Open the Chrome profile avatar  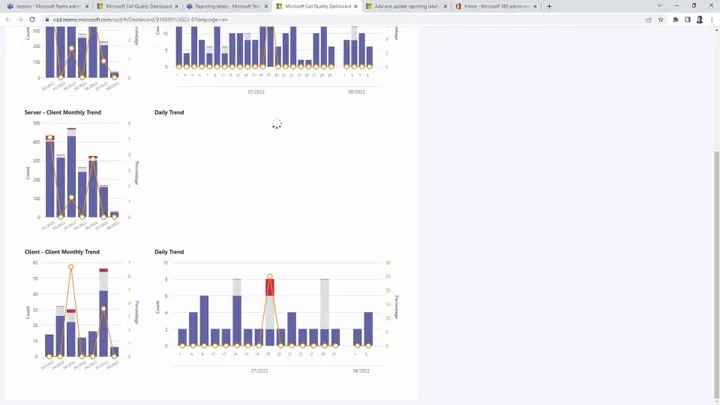(699, 20)
